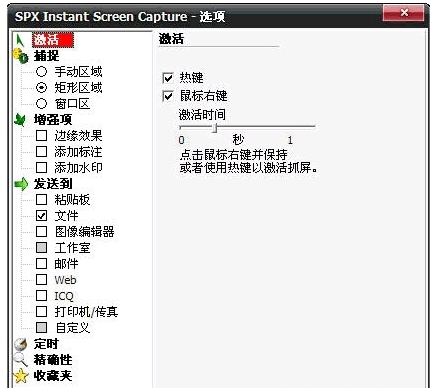The image size is (430, 388).
Task: Check the ICQ send-to option
Action: point(41,295)
